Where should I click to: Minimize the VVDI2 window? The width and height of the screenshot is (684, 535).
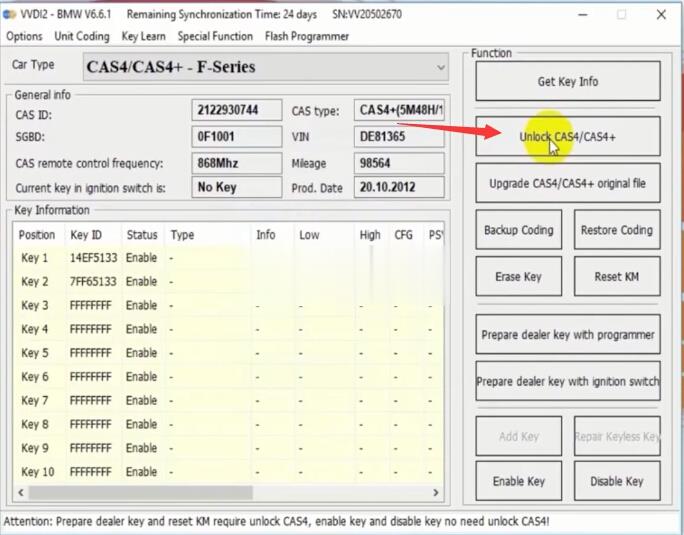(582, 15)
